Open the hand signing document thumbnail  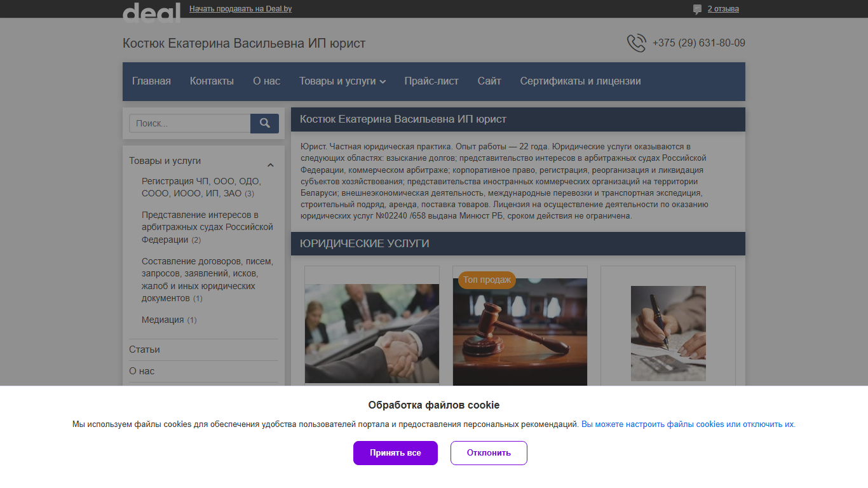668,334
